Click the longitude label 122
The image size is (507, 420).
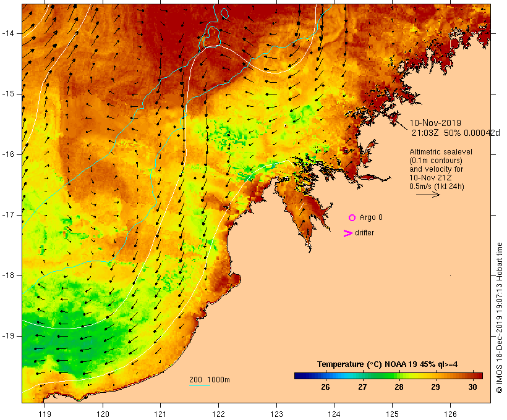pos(219,414)
